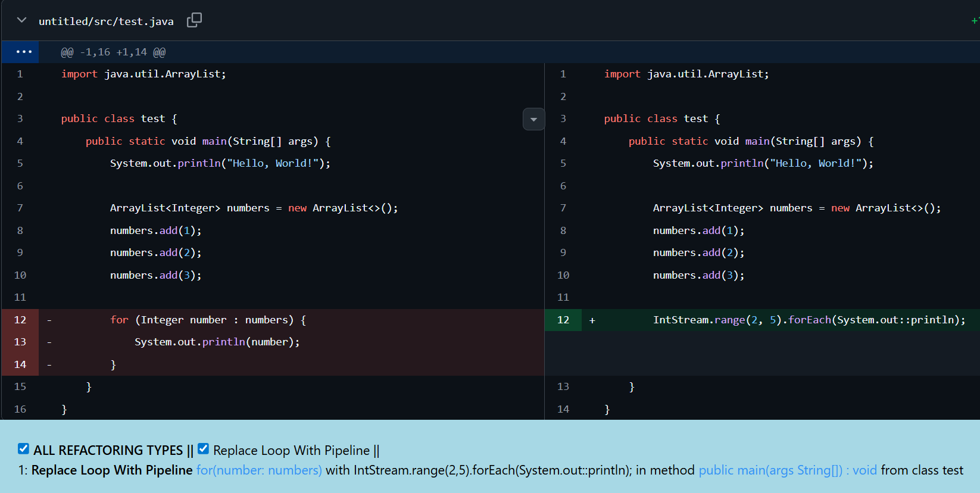Click the green plus indicator in the file header
Screen dimensions: 980x493
[x=975, y=21]
